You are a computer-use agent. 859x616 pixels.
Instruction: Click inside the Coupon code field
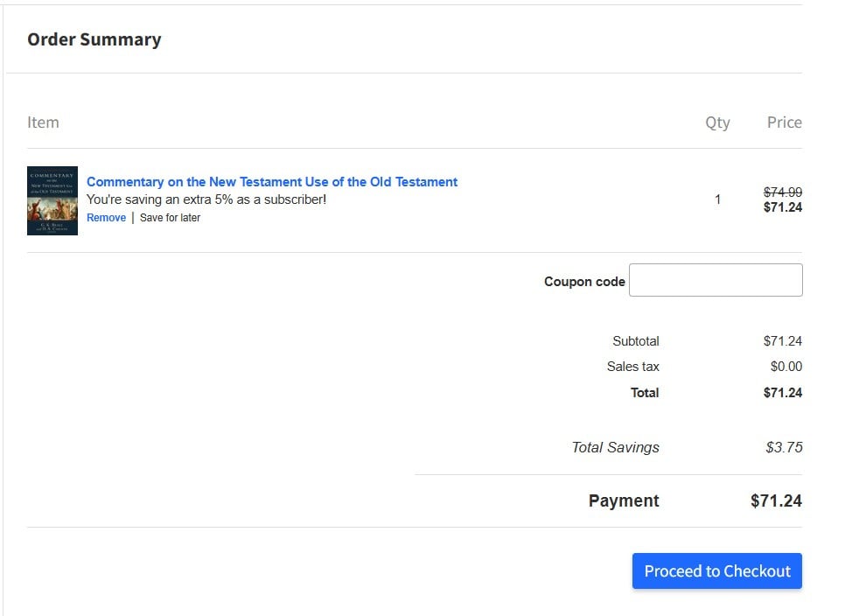pos(715,280)
